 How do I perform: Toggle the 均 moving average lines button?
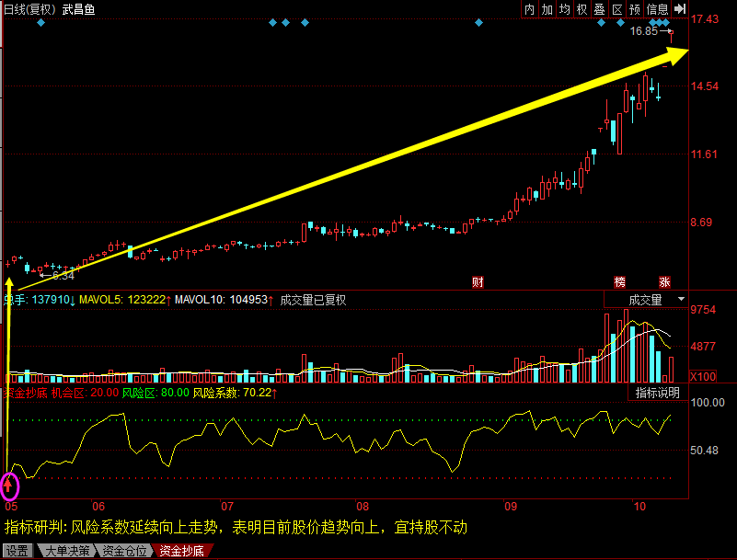[x=565, y=9]
